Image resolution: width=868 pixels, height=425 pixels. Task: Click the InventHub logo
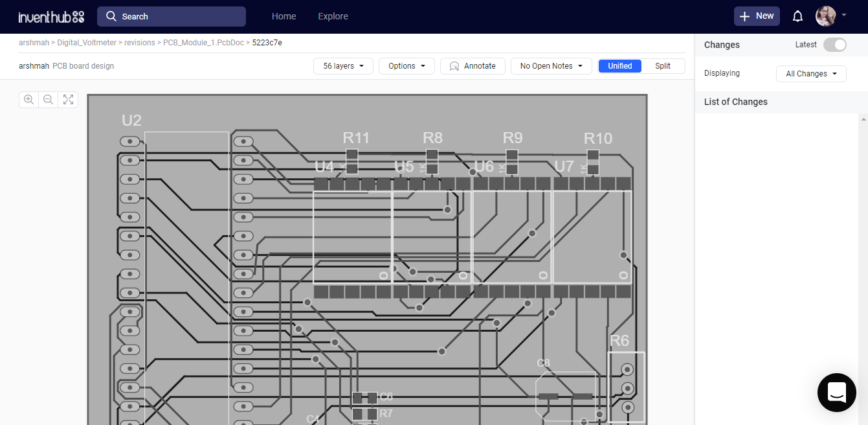click(x=51, y=17)
